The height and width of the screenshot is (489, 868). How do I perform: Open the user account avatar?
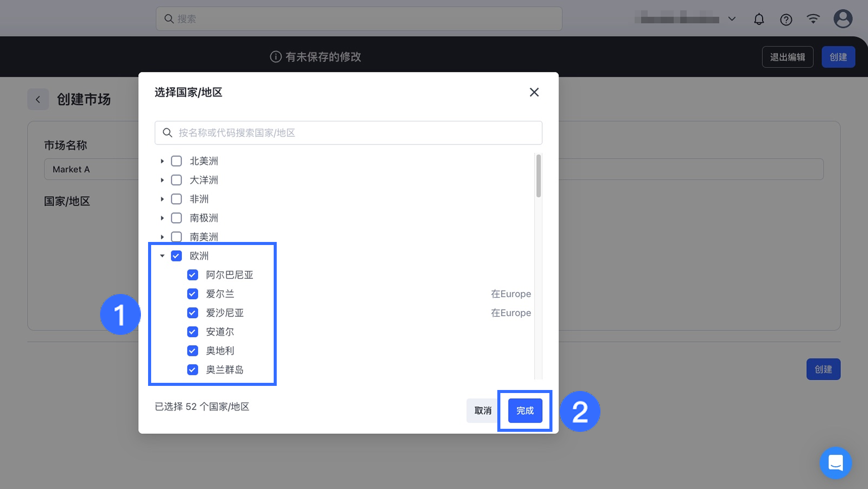click(842, 19)
